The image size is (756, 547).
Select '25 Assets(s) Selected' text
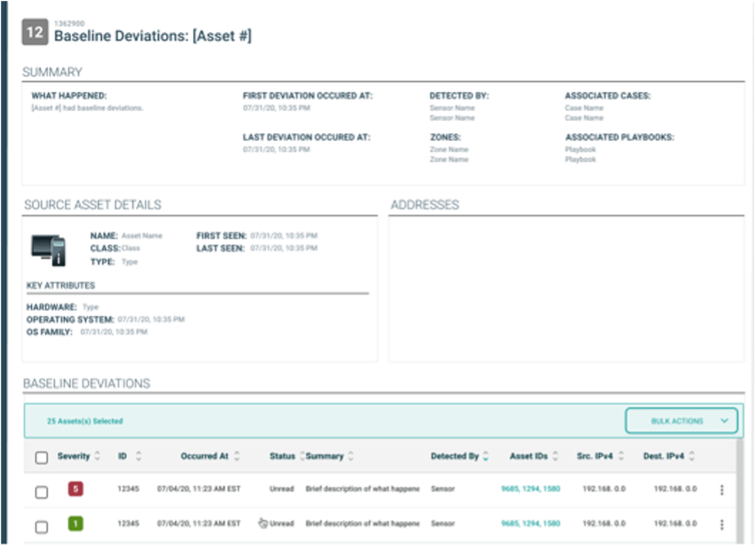(85, 421)
